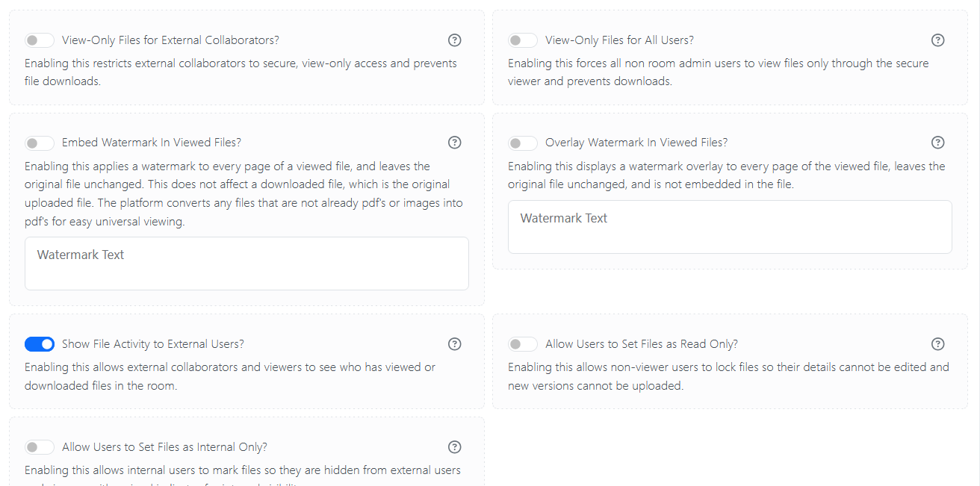Click the Show File Activity to External Users label
This screenshot has width=980, height=486.
pos(153,344)
